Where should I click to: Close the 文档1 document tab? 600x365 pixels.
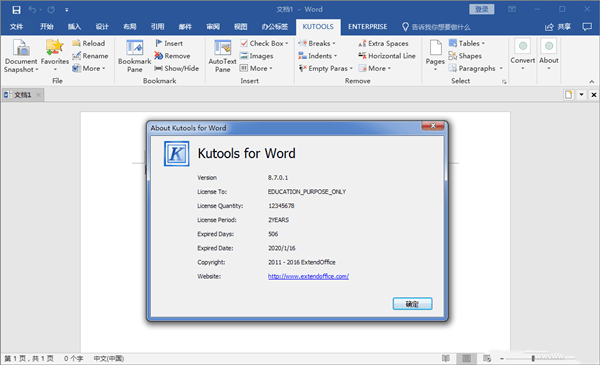[39, 95]
